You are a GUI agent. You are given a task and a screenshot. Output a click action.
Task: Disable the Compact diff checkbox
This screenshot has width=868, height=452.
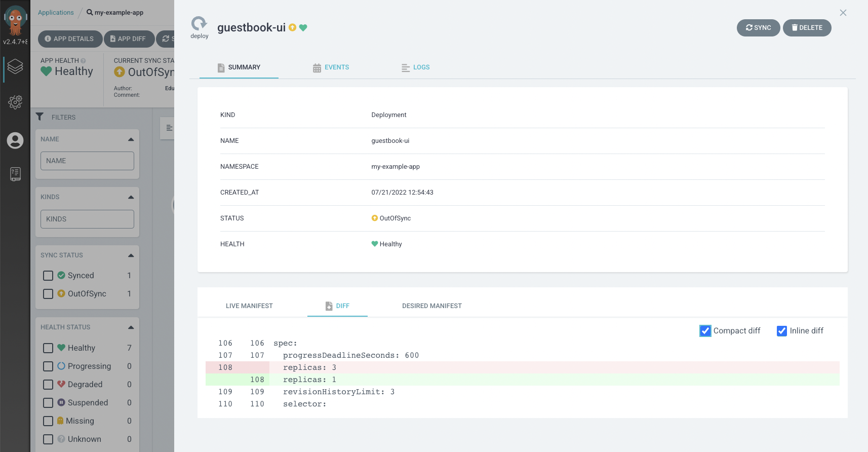pyautogui.click(x=705, y=331)
